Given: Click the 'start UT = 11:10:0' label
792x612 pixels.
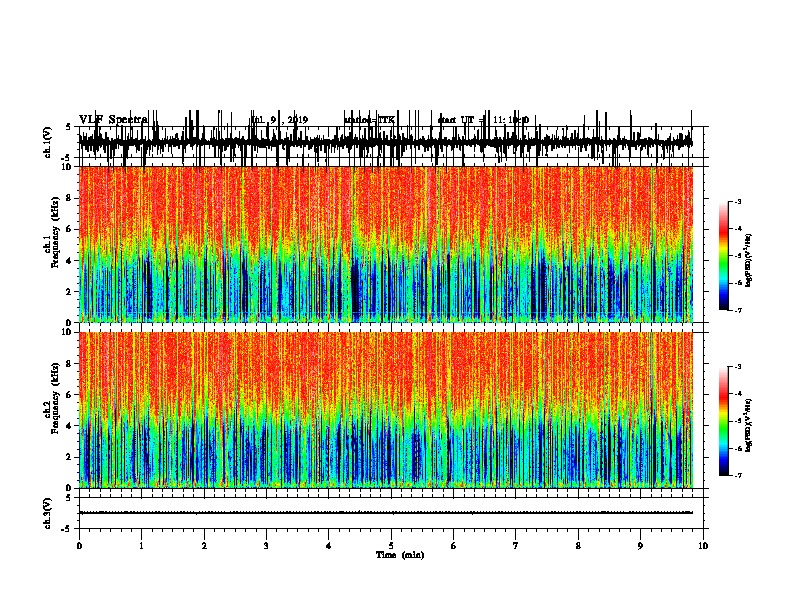Looking at the screenshot, I should pos(483,120).
